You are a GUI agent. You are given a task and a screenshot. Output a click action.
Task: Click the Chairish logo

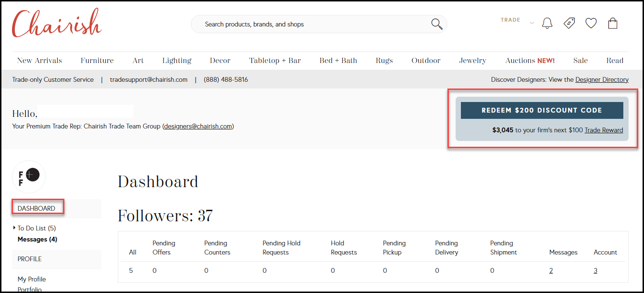tap(57, 23)
